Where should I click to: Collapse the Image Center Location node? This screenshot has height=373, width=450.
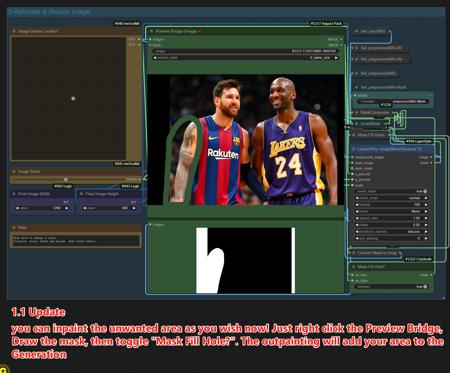pyautogui.click(x=14, y=31)
